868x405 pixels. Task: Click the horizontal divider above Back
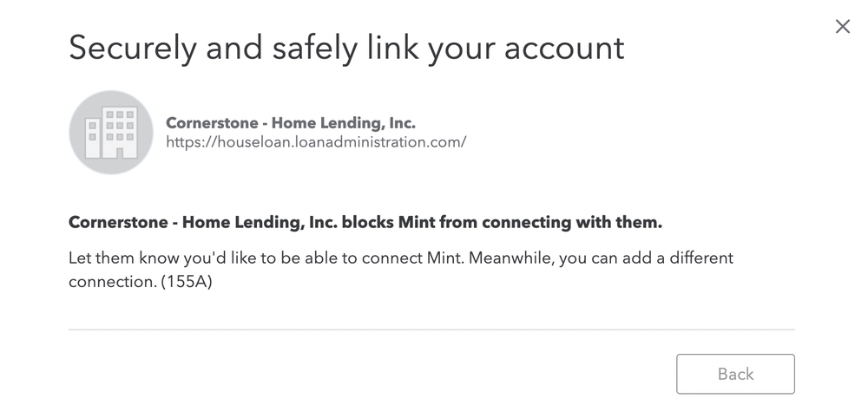[x=431, y=330]
